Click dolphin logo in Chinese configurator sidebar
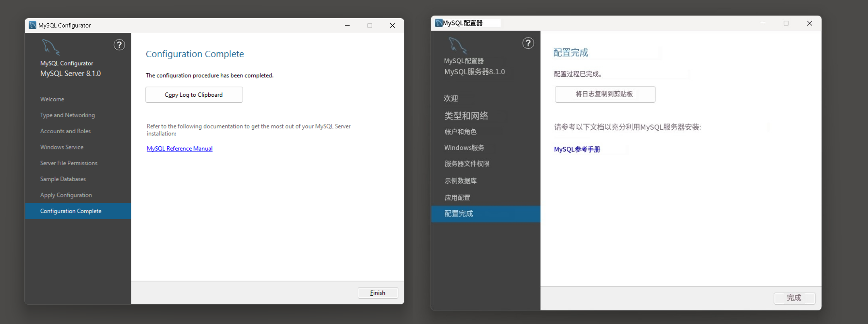Viewport: 868px width, 324px height. pos(458,45)
